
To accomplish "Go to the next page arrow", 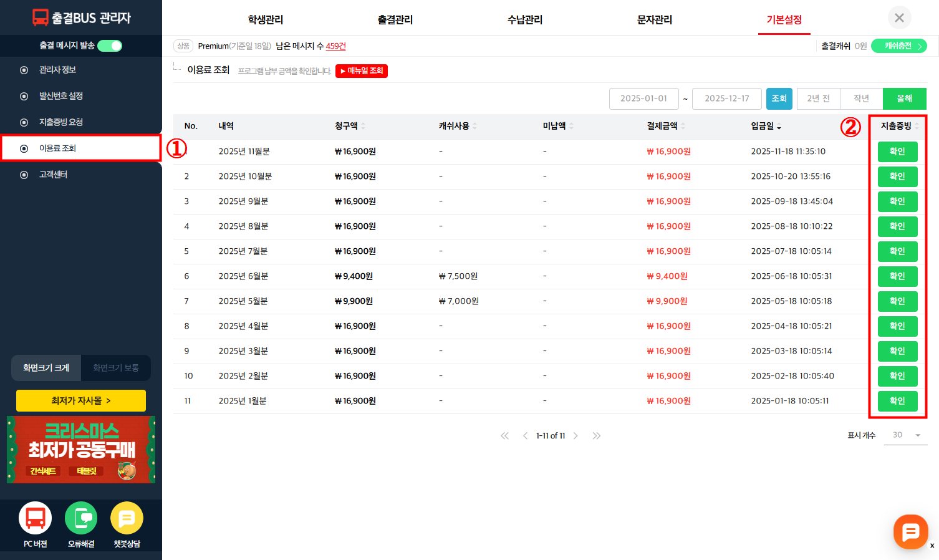I will tap(575, 436).
